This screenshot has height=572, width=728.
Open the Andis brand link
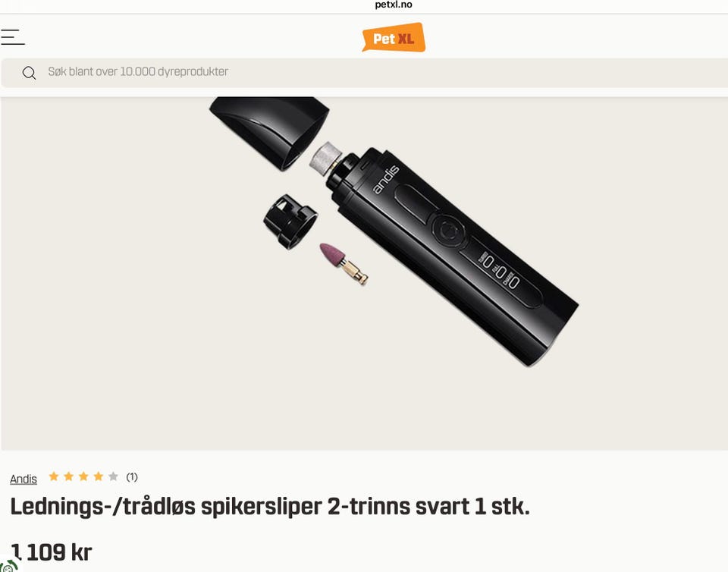click(x=24, y=479)
